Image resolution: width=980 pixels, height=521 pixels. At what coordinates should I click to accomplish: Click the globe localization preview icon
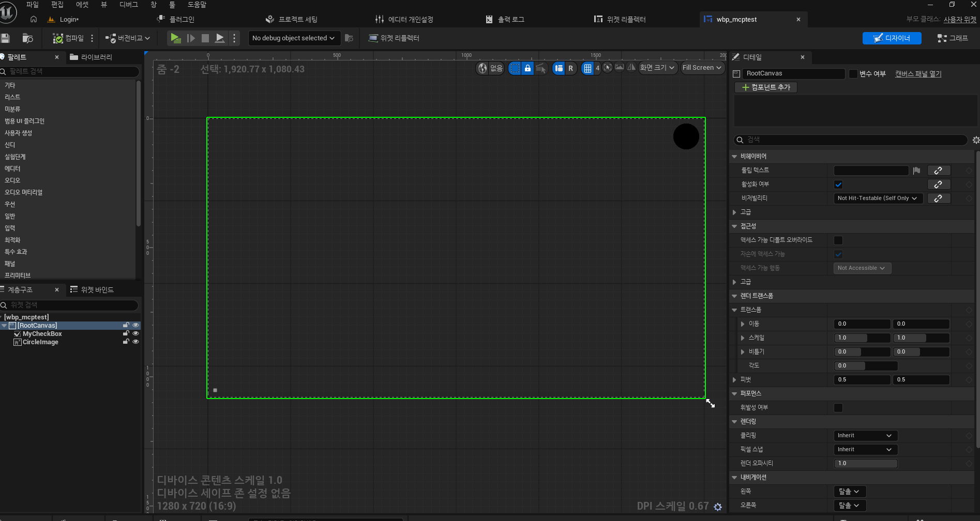pyautogui.click(x=483, y=68)
